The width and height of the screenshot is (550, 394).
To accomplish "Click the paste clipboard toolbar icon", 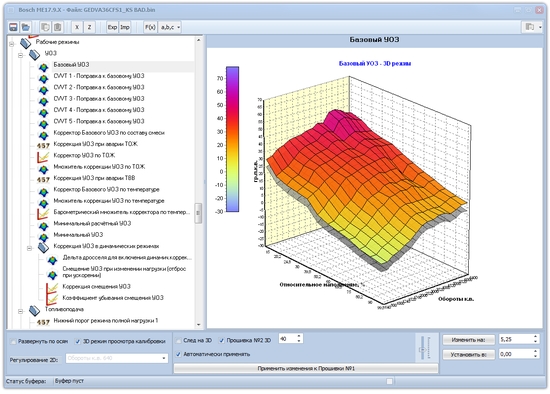I will click(x=58, y=27).
